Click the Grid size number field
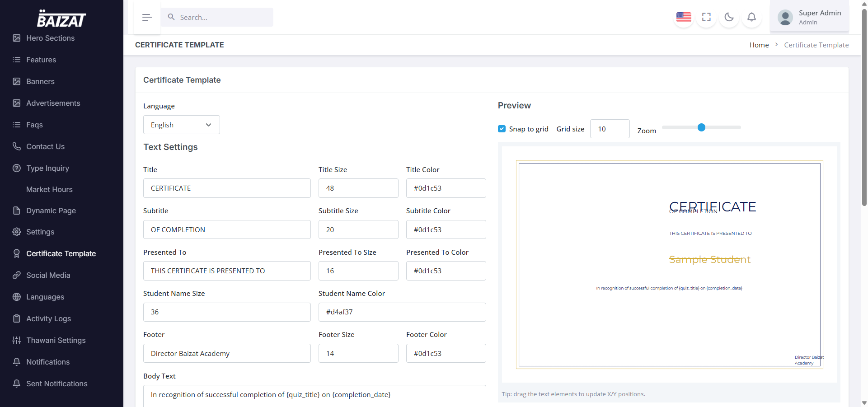This screenshot has width=868, height=407. click(609, 129)
